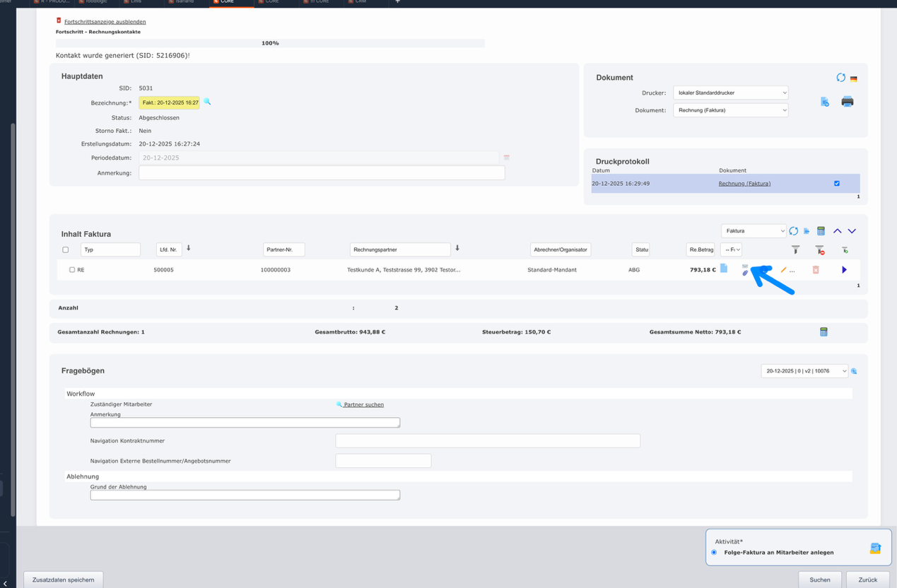
Task: Open the Dokument type dropdown
Action: click(x=730, y=110)
